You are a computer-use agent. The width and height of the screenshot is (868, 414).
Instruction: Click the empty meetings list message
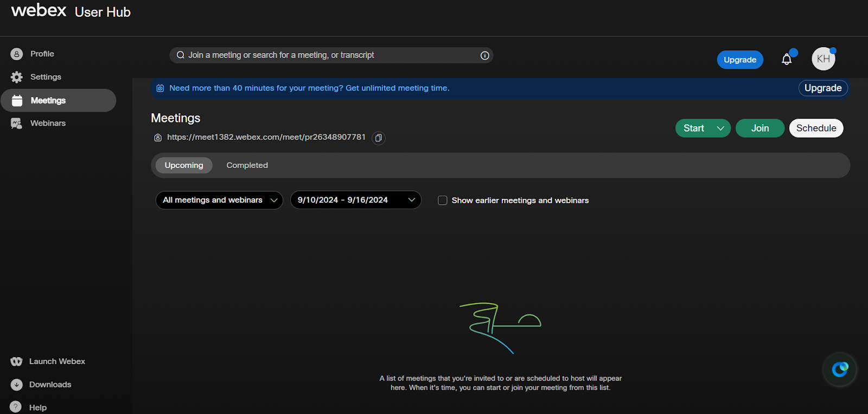coord(501,383)
